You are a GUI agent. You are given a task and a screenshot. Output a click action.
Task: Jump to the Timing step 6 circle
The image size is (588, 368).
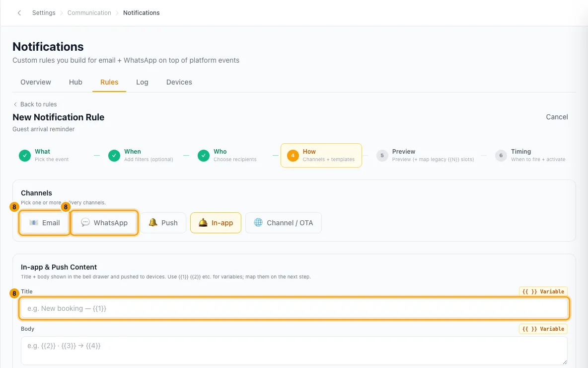501,156
